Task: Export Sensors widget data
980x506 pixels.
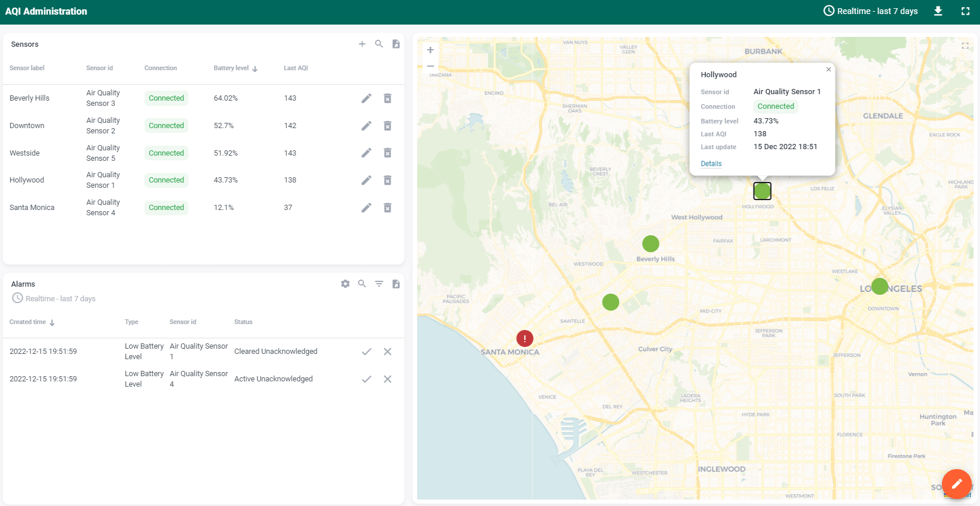Action: [396, 44]
